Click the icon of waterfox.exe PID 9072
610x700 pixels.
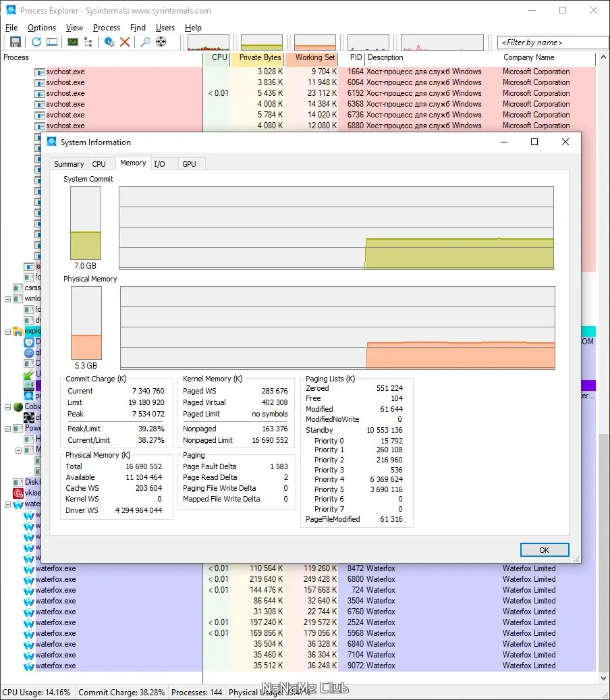pos(29,666)
